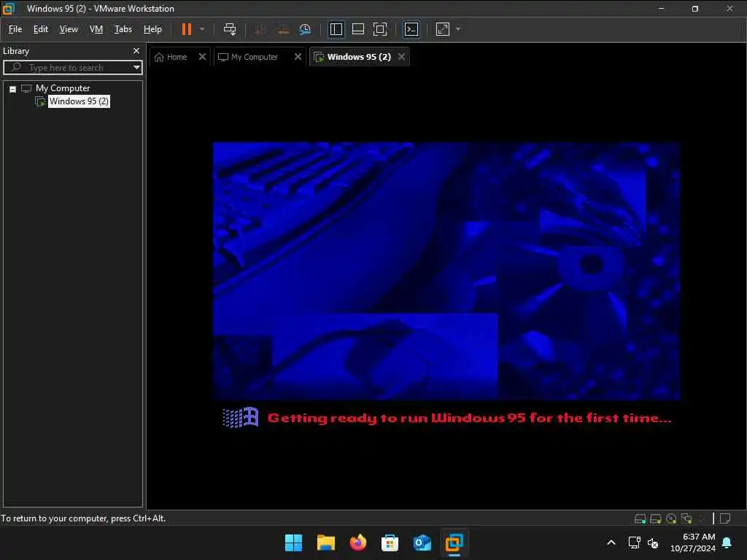Screen dimensions: 747x560
Task: Toggle the thumbnail bar view icon
Action: [x=357, y=29]
